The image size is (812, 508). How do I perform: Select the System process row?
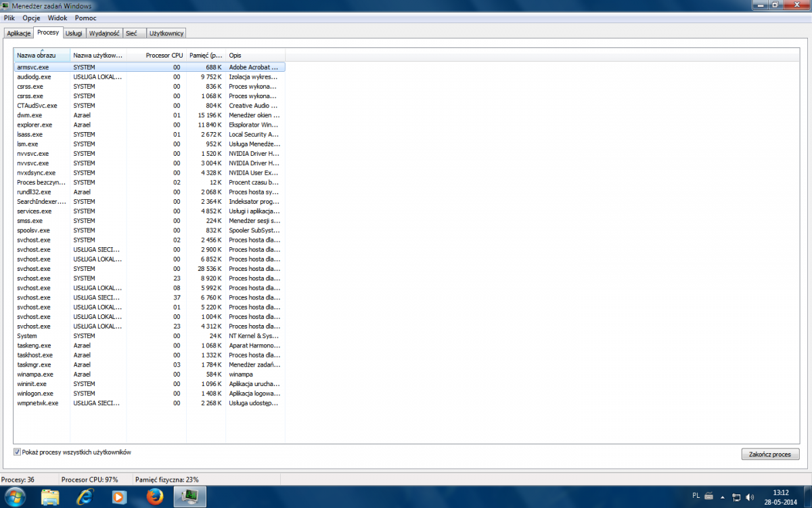150,335
